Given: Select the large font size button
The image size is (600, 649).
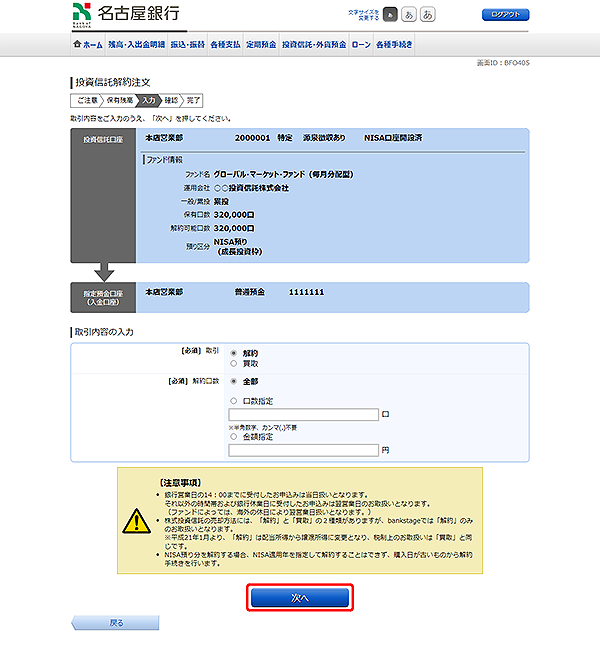Looking at the screenshot, I should [427, 15].
